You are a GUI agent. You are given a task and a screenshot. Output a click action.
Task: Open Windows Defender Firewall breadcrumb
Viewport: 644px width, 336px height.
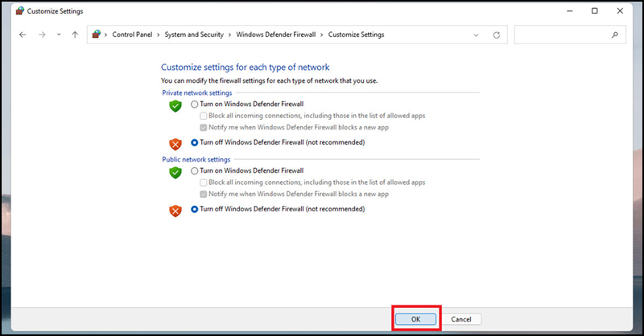pos(276,35)
